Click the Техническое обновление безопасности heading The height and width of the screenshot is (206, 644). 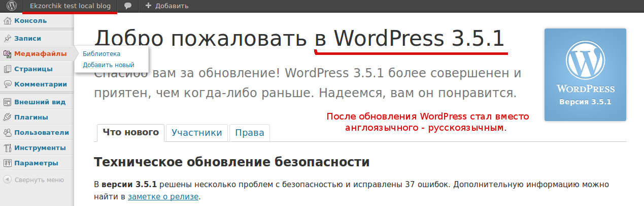(x=232, y=162)
